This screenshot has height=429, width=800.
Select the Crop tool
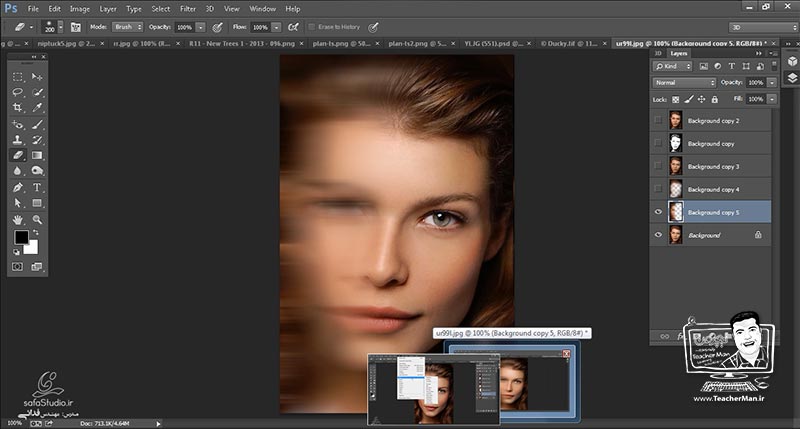pos(18,108)
